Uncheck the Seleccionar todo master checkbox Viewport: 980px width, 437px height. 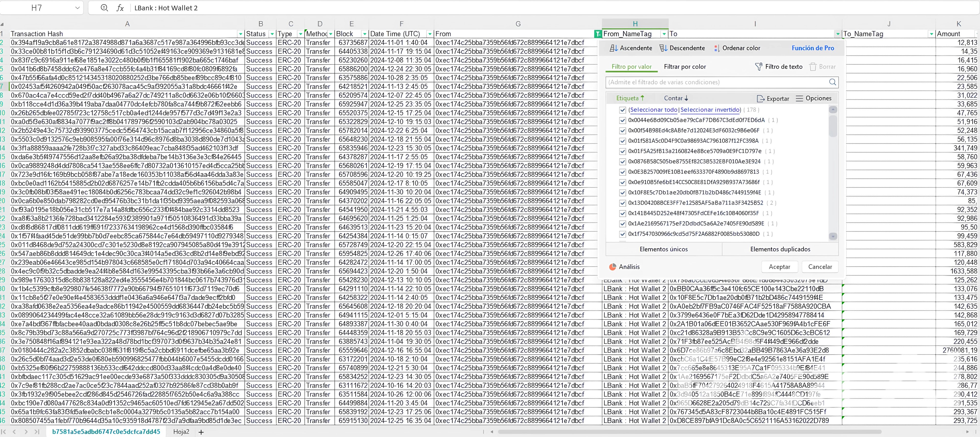coord(622,110)
